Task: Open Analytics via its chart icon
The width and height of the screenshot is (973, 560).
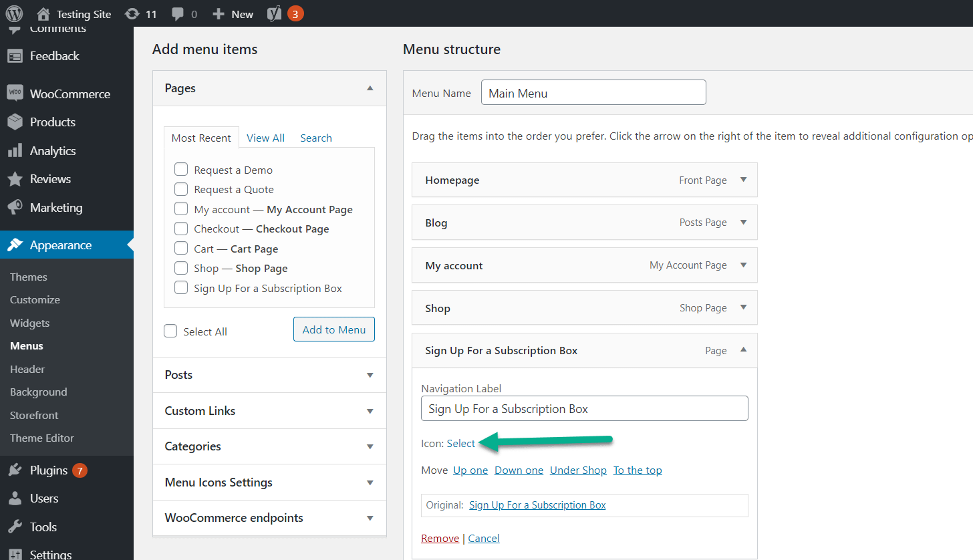Action: click(15, 150)
